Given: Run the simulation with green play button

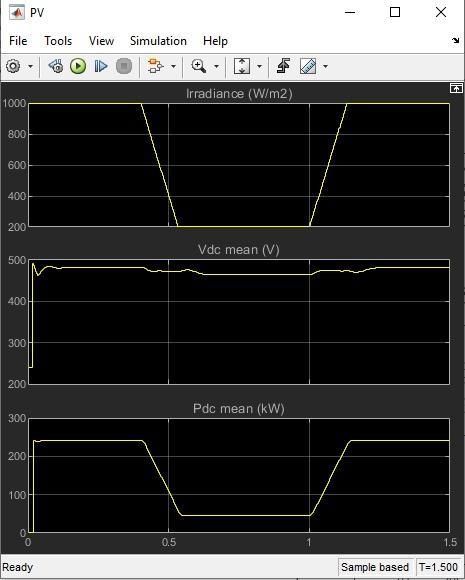Looking at the screenshot, I should click(78, 67).
